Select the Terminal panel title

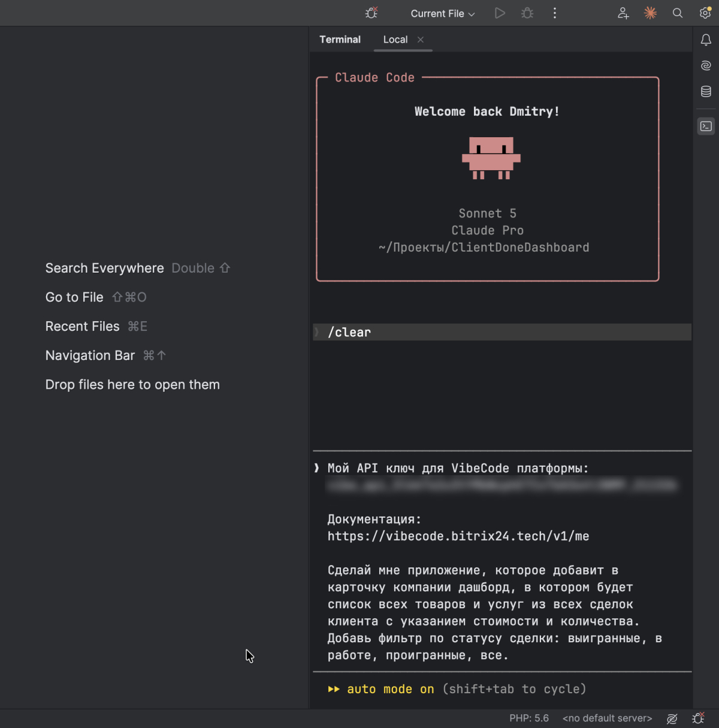340,40
